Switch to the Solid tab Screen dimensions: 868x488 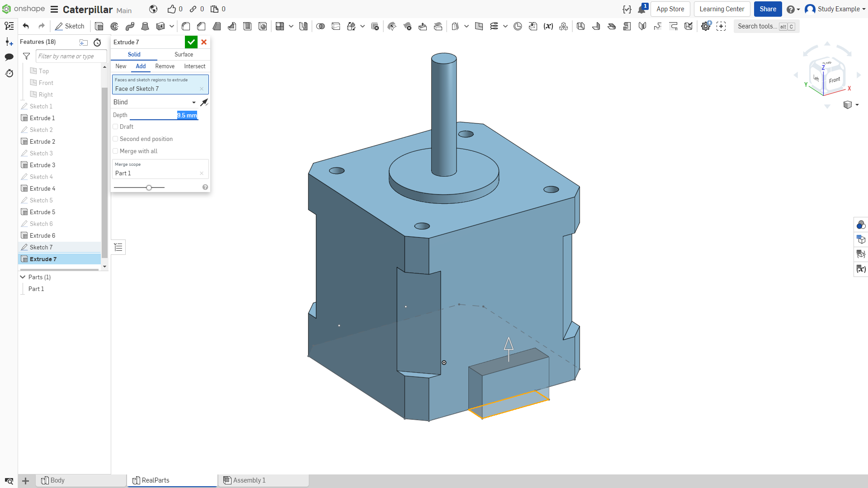pos(134,55)
